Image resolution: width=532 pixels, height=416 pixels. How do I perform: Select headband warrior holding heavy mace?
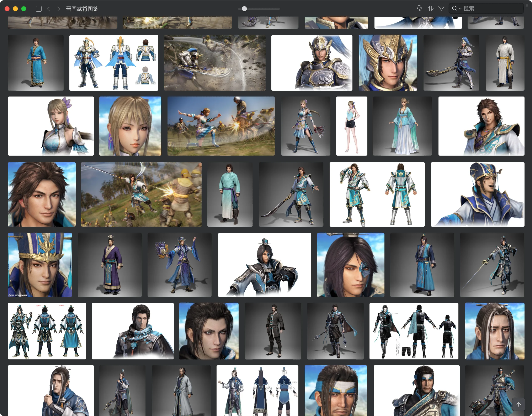click(x=494, y=391)
